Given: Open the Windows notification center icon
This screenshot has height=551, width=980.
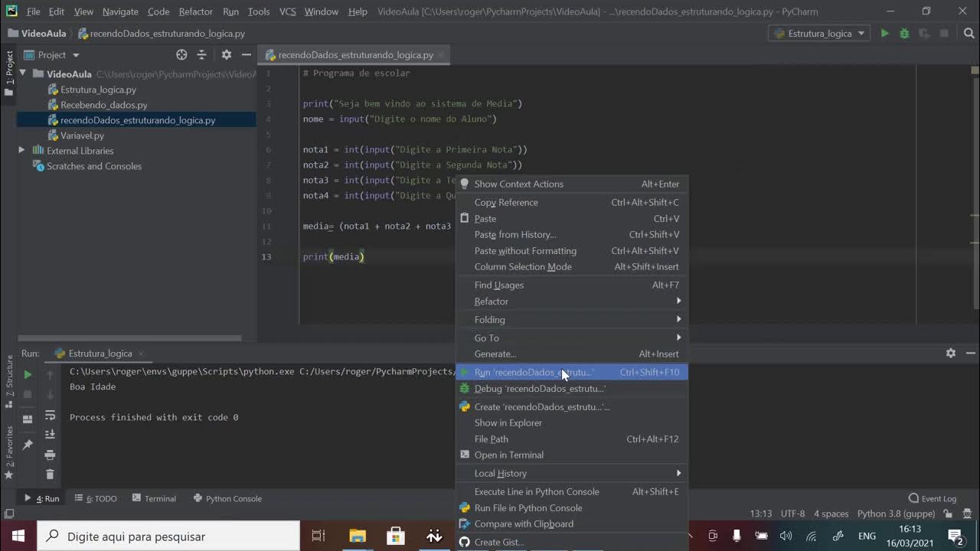Looking at the screenshot, I should coord(955,536).
